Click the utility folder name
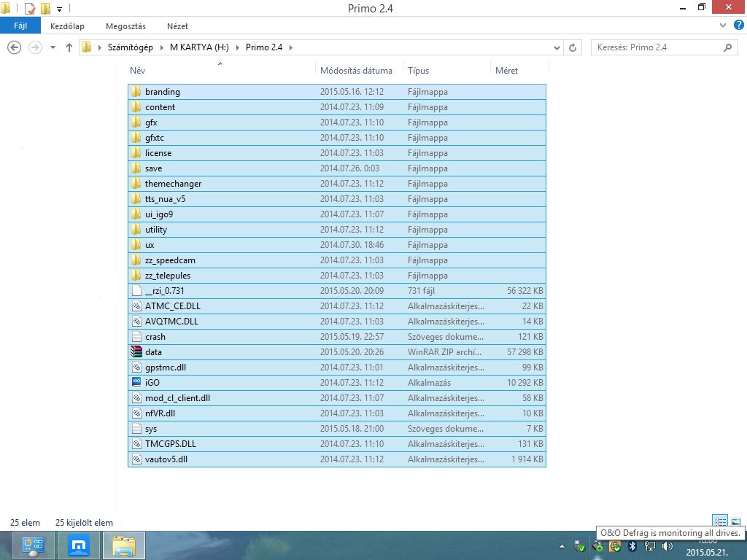The height and width of the screenshot is (560, 747). (156, 230)
